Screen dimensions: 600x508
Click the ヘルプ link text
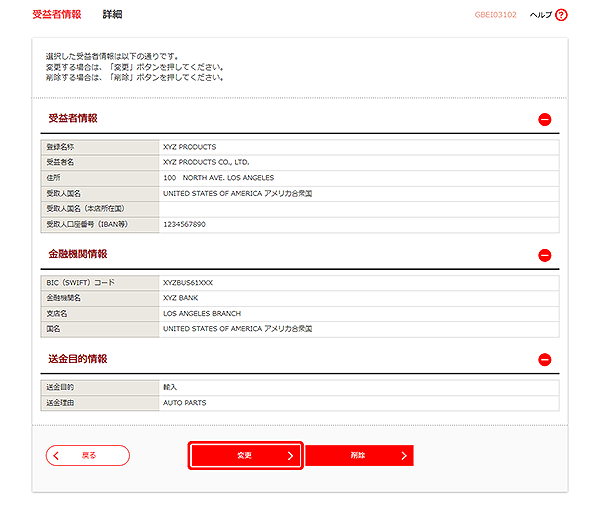point(541,15)
